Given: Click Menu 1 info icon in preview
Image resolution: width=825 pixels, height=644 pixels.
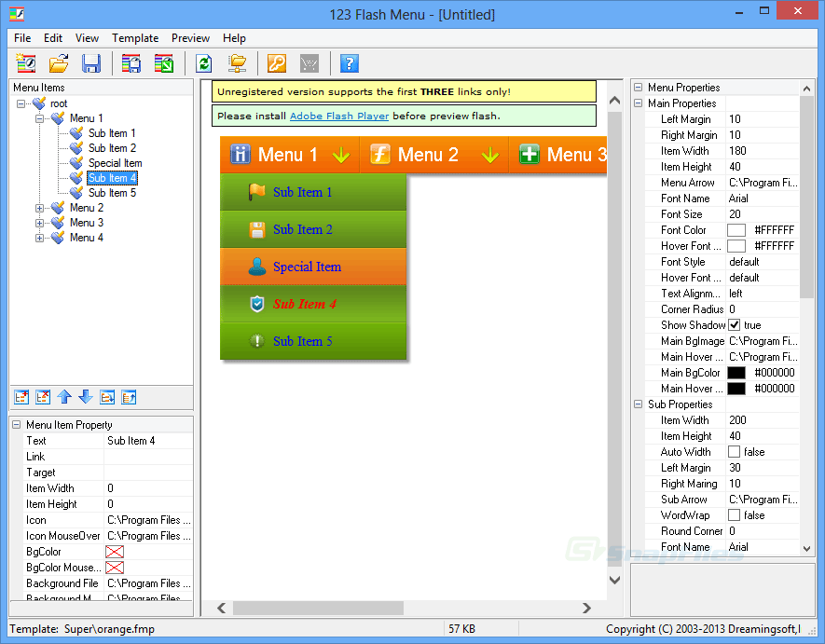Looking at the screenshot, I should pyautogui.click(x=240, y=155).
